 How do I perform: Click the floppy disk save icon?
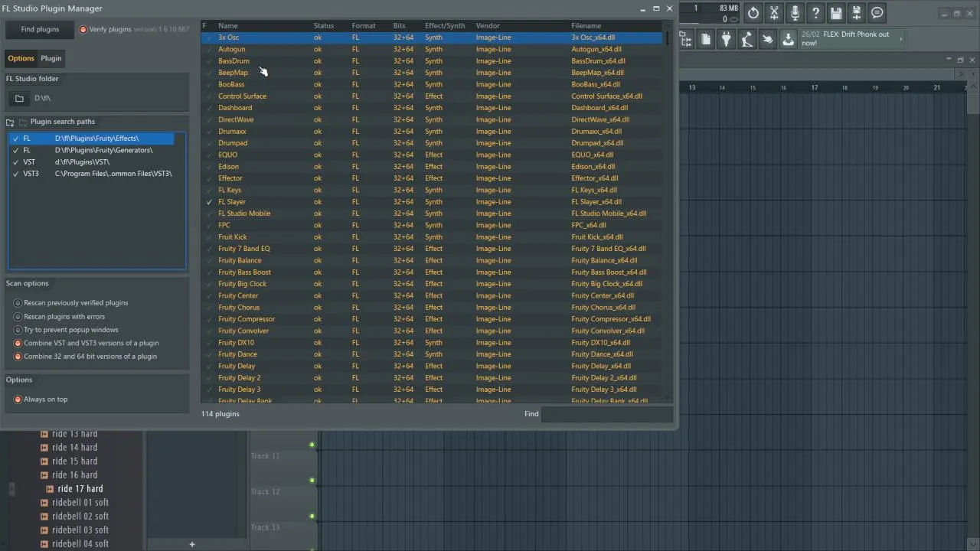click(x=836, y=13)
